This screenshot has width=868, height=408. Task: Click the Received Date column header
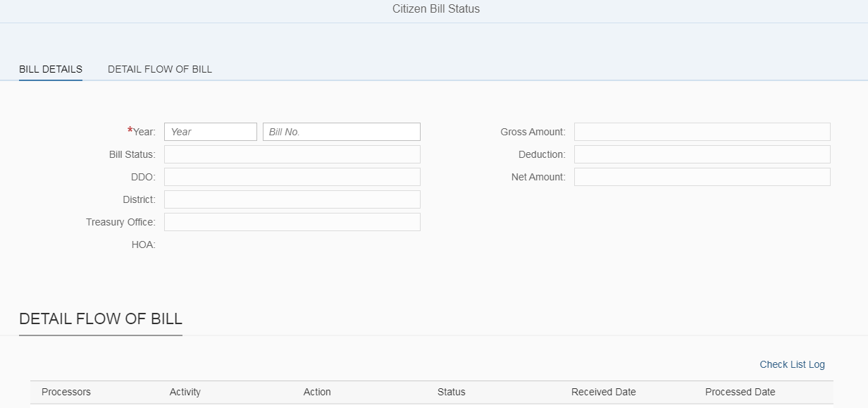click(604, 392)
